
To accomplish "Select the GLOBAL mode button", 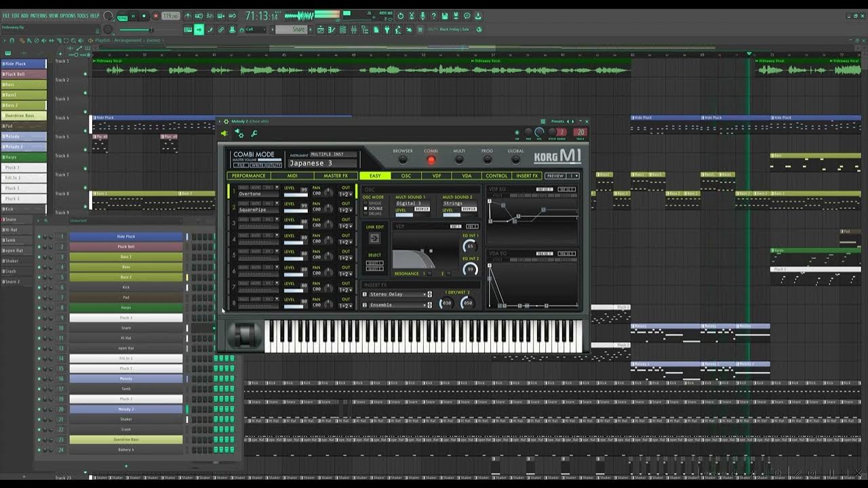I will click(x=515, y=160).
